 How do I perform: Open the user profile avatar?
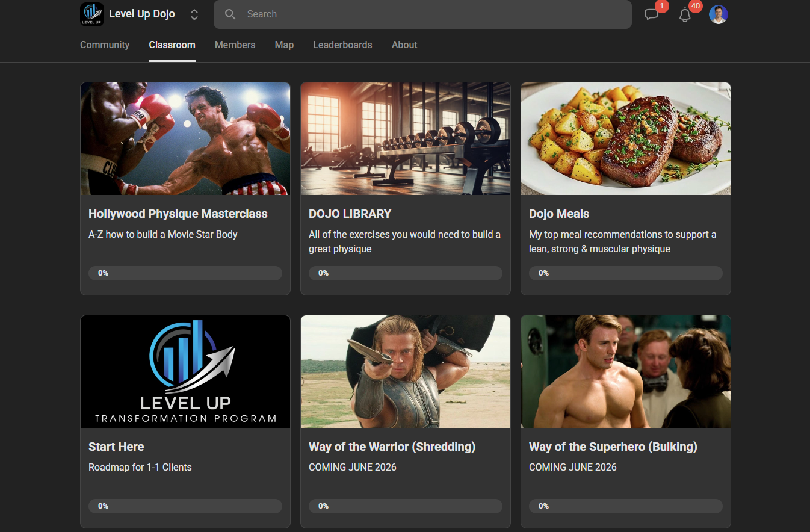(x=719, y=14)
